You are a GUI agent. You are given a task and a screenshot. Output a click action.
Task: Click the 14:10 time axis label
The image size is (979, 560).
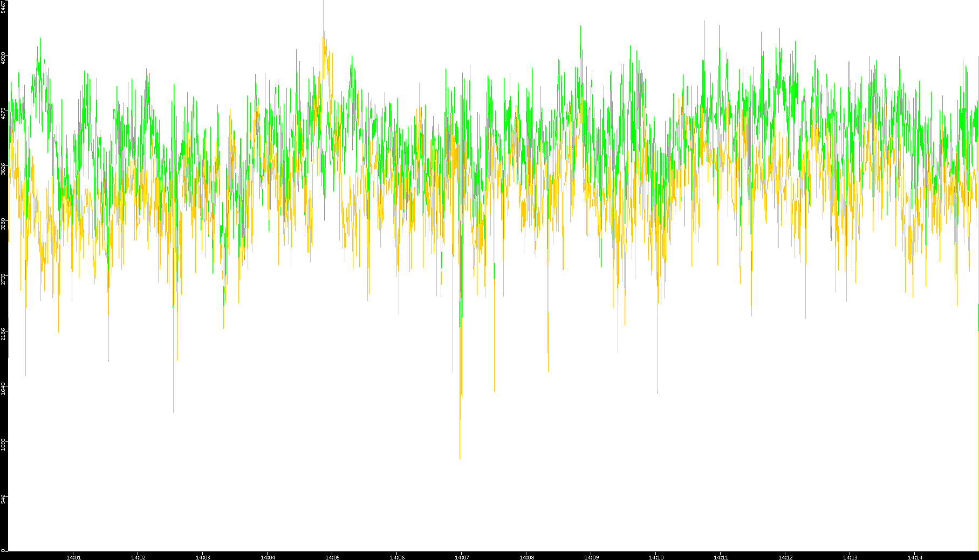coord(656,557)
